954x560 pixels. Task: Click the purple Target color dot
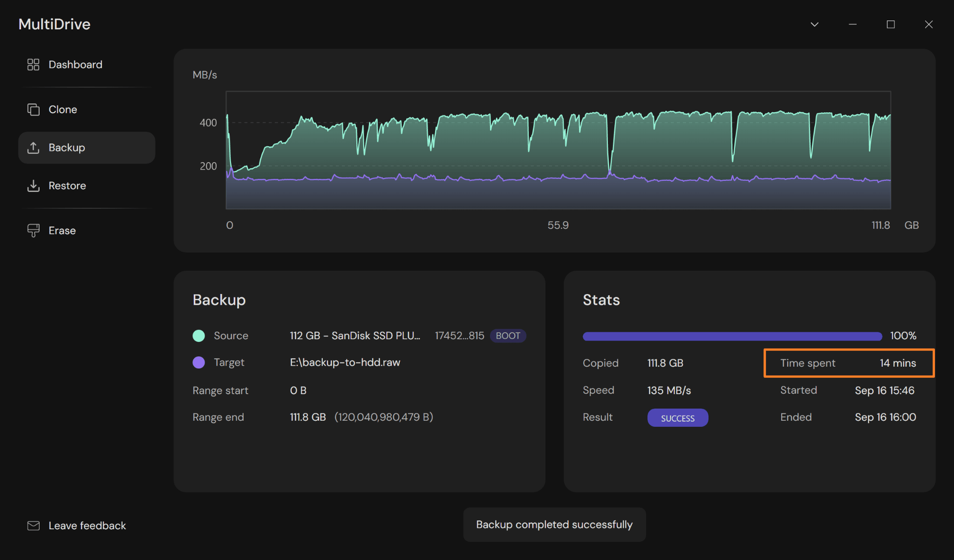coord(199,362)
